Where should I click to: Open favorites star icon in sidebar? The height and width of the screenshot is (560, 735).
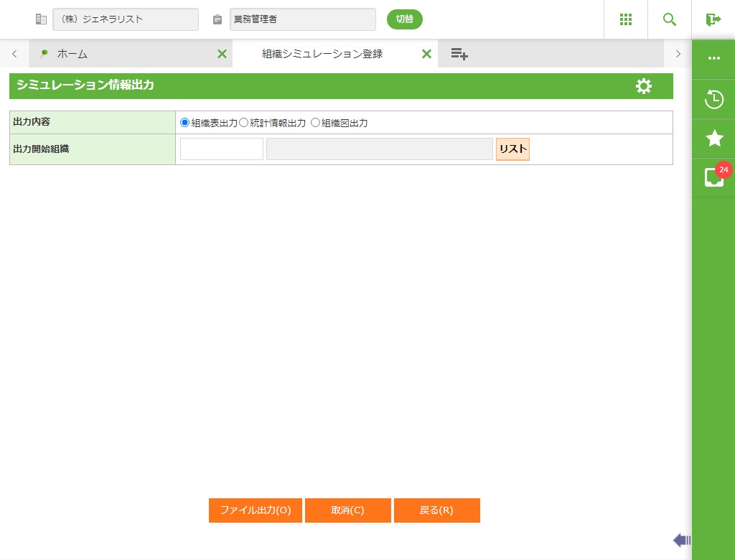click(714, 138)
